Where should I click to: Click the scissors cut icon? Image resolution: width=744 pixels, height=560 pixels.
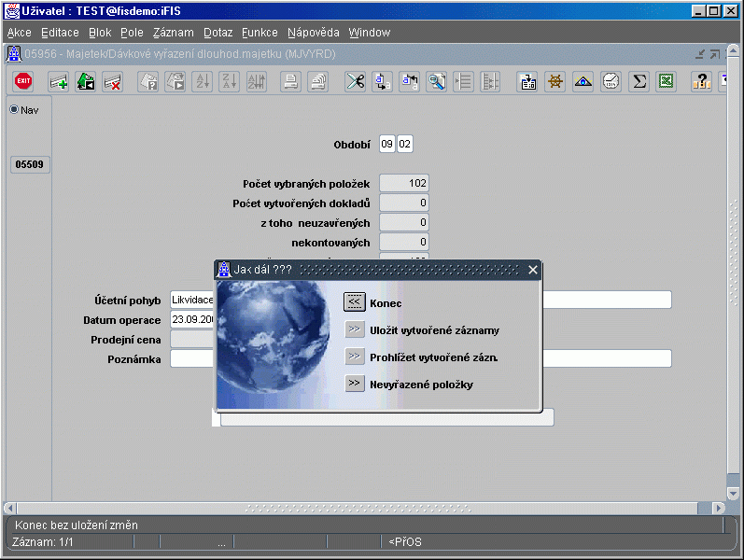[355, 81]
